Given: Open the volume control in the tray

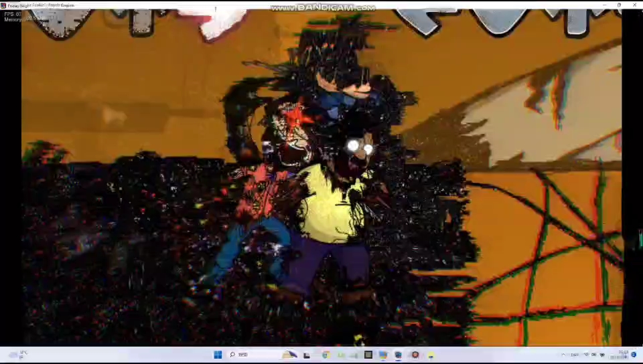Looking at the screenshot, I should point(594,355).
